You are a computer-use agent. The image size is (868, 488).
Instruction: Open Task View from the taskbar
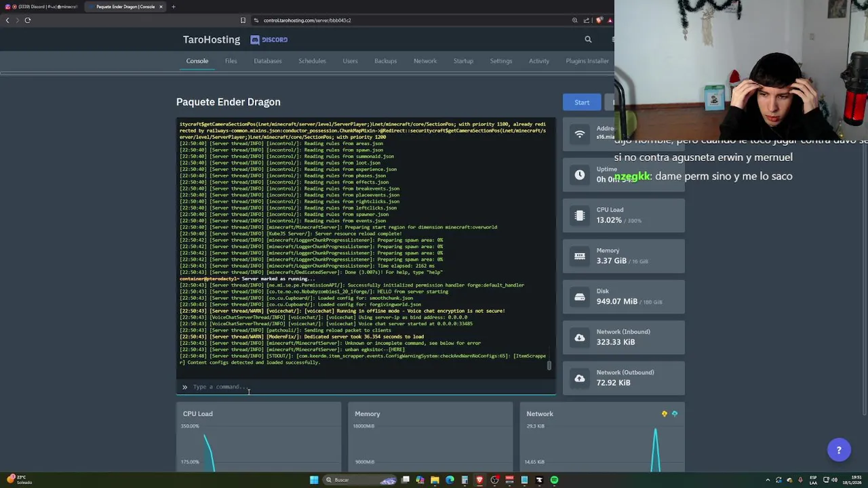pyautogui.click(x=406, y=480)
